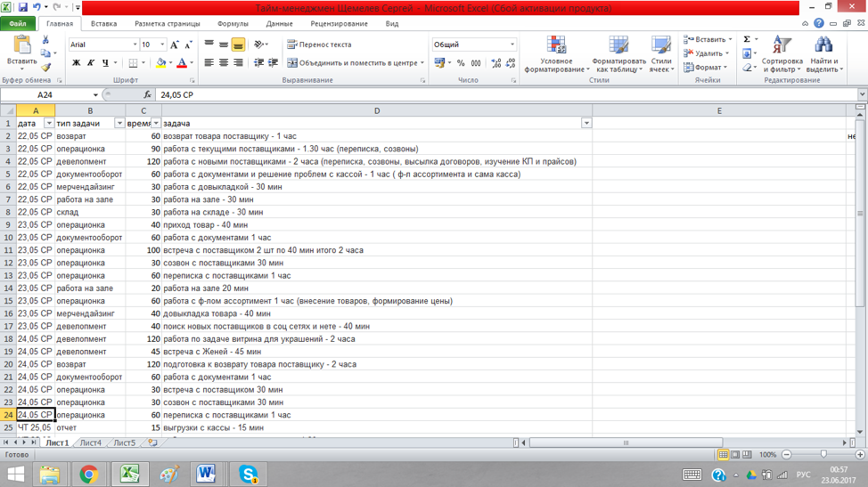Toggle italic (К) formatting
868x487 pixels.
(90, 63)
